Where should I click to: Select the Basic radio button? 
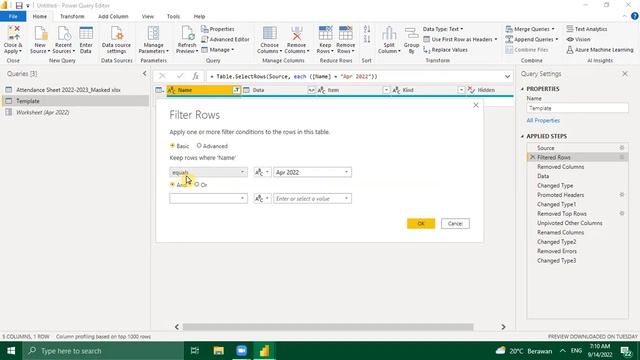[172, 146]
